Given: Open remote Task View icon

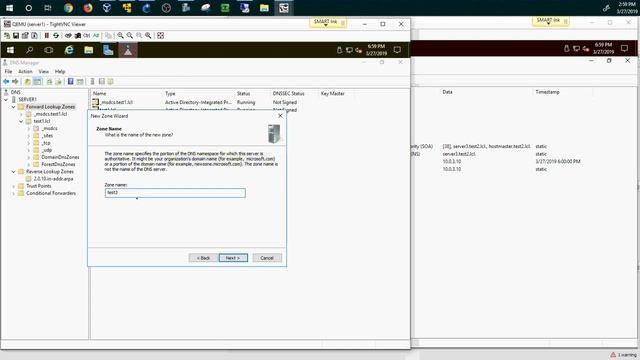Looking at the screenshot, I should (49, 50).
